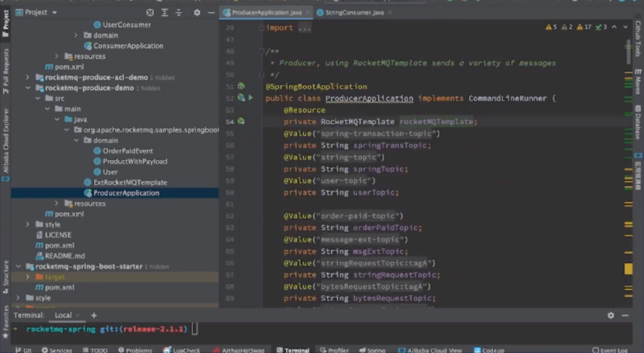Open the Favorites side tab

(6, 321)
